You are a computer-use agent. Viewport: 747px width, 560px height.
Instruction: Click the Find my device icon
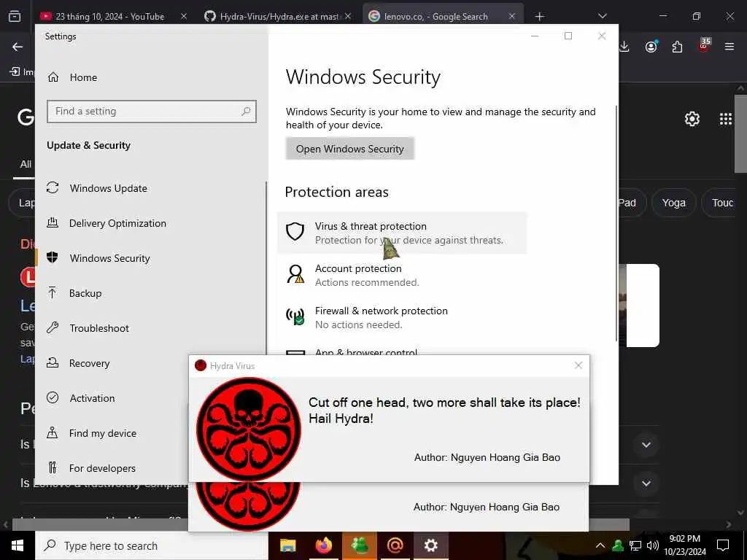click(53, 433)
